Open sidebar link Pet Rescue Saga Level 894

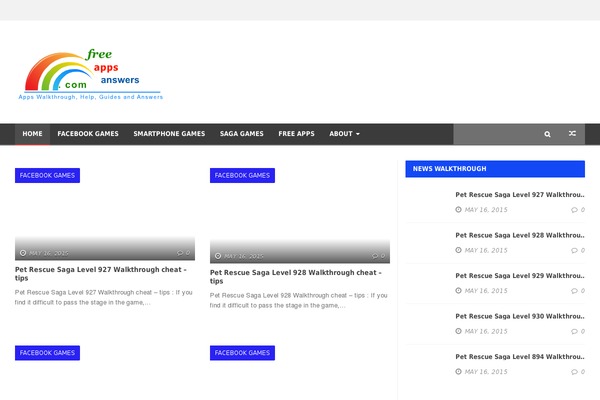520,357
